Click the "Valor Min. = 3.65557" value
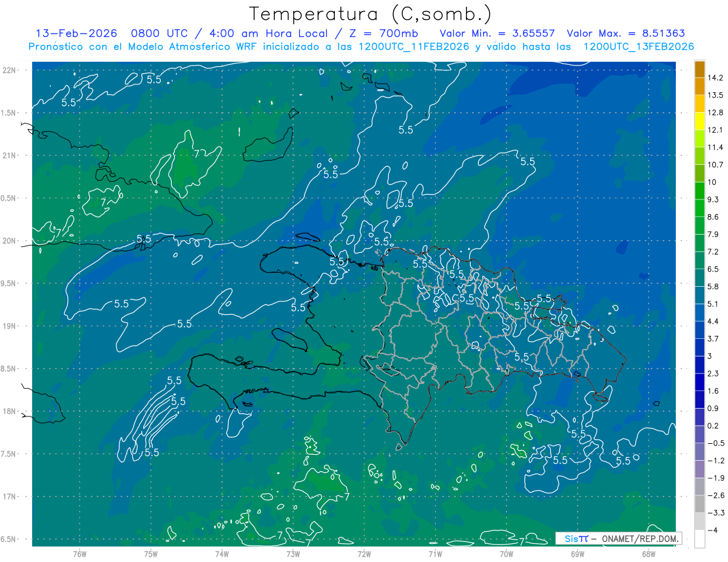 coord(497,33)
